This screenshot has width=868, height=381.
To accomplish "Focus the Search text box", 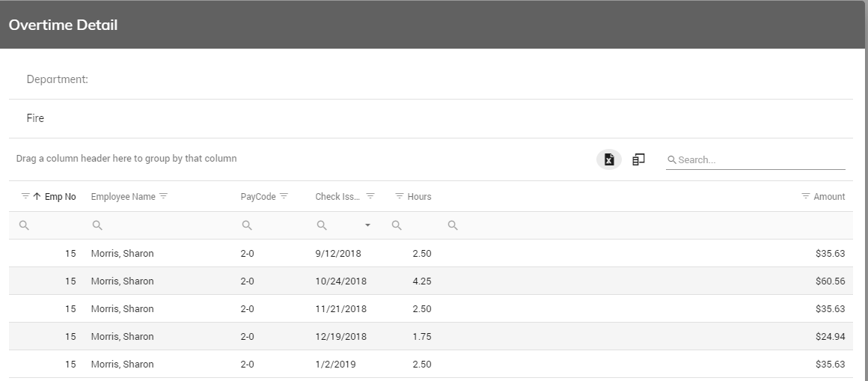I will (761, 160).
